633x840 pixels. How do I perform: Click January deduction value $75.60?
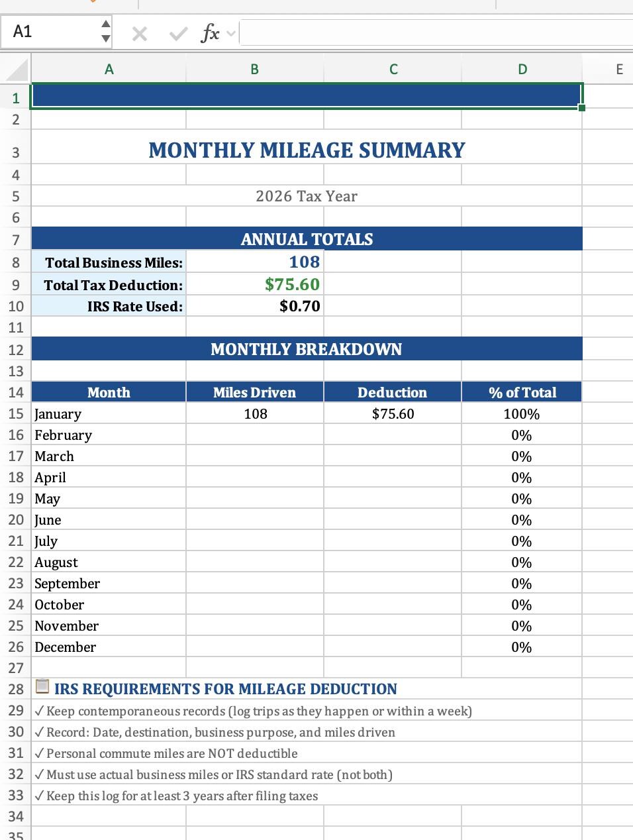pyautogui.click(x=393, y=414)
